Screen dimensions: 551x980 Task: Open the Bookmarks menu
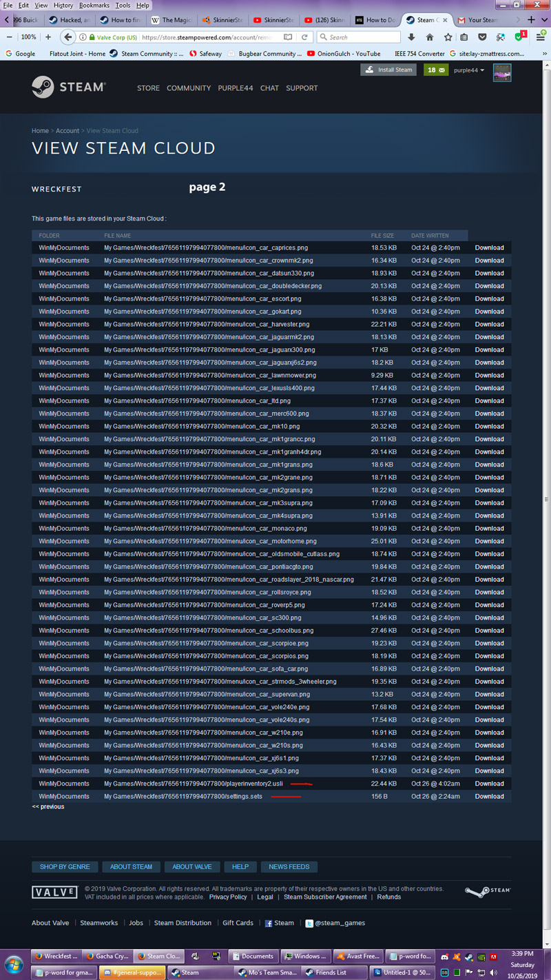click(x=94, y=5)
